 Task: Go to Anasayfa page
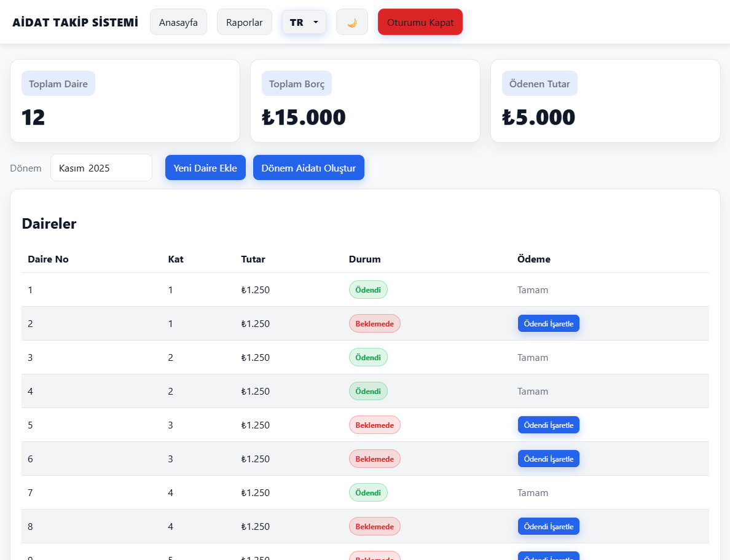178,22
